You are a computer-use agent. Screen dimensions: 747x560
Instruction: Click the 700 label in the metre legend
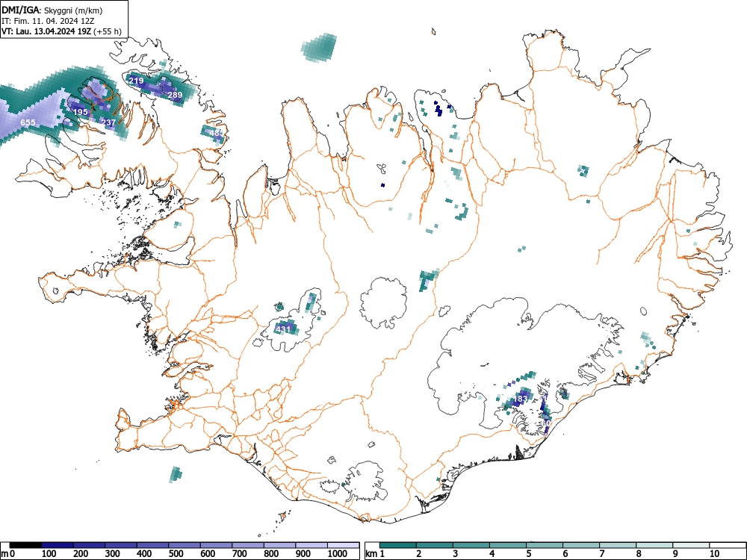click(239, 554)
